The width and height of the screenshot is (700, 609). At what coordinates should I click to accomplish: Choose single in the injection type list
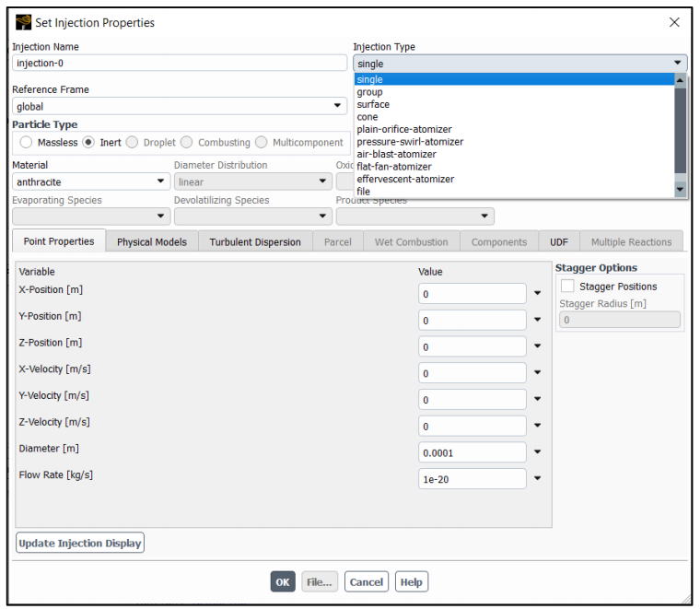514,79
